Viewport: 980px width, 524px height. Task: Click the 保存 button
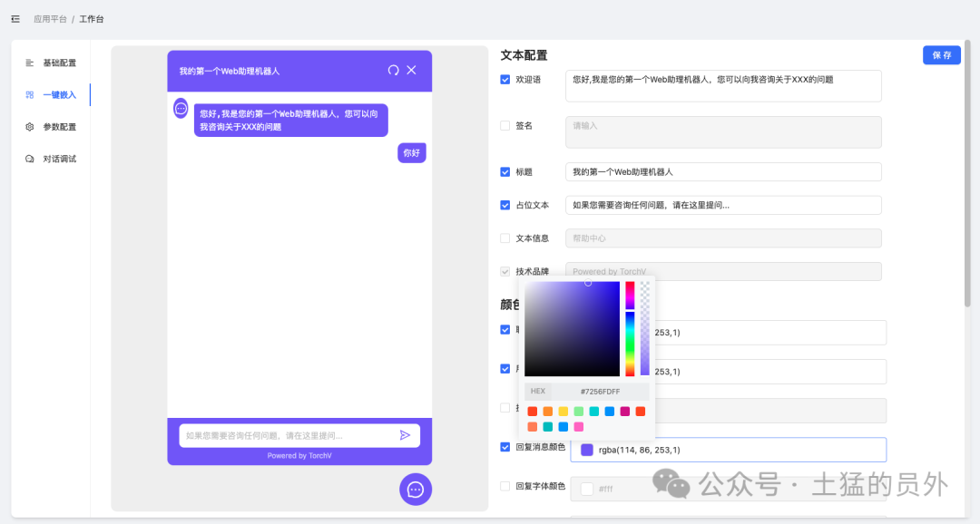click(942, 55)
